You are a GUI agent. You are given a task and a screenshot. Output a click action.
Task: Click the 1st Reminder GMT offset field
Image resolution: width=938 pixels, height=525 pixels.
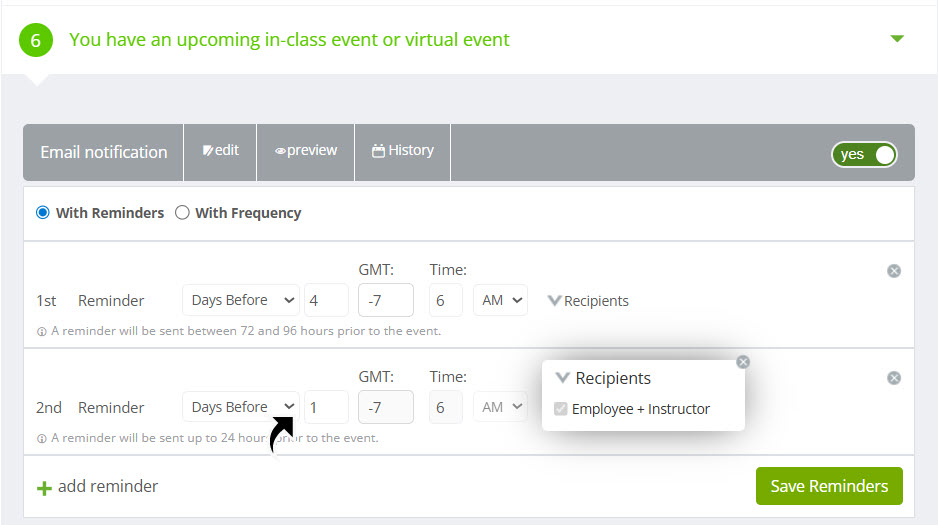pyautogui.click(x=386, y=300)
